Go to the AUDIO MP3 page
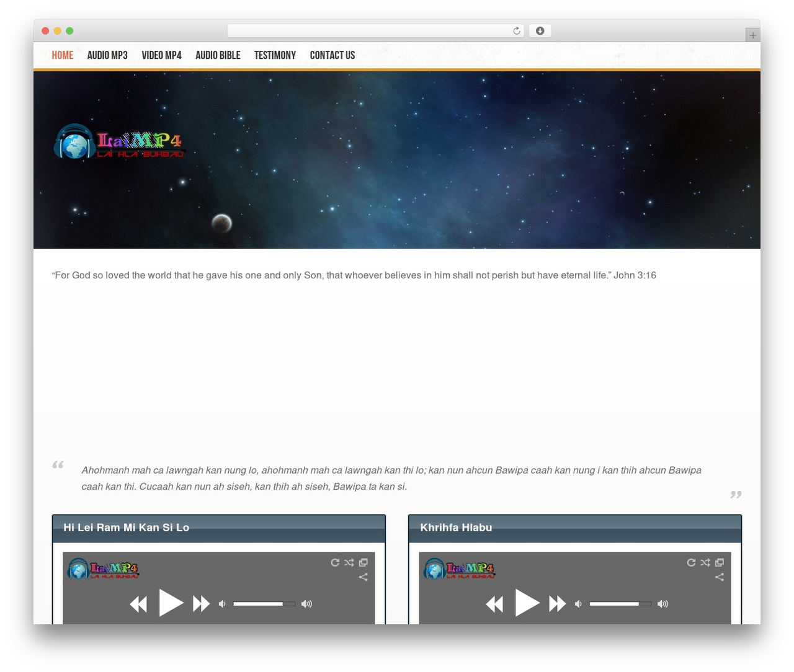The width and height of the screenshot is (794, 672). pos(107,55)
